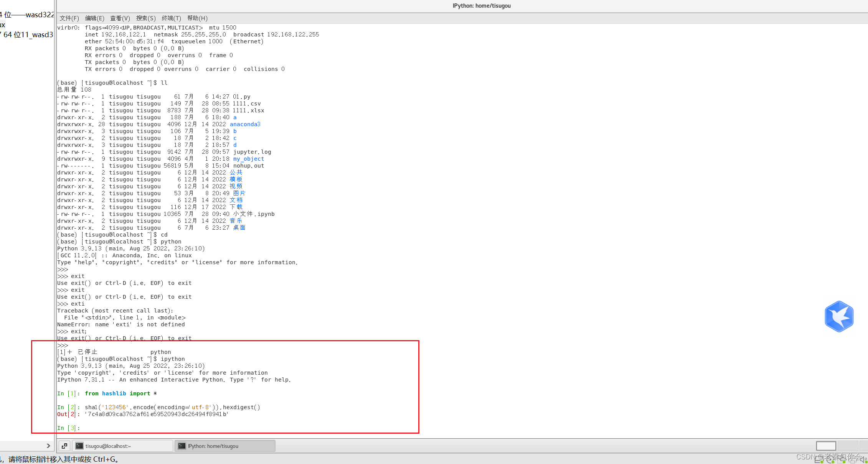Click the '$ ll' command line
The image size is (868, 464).
[x=112, y=83]
